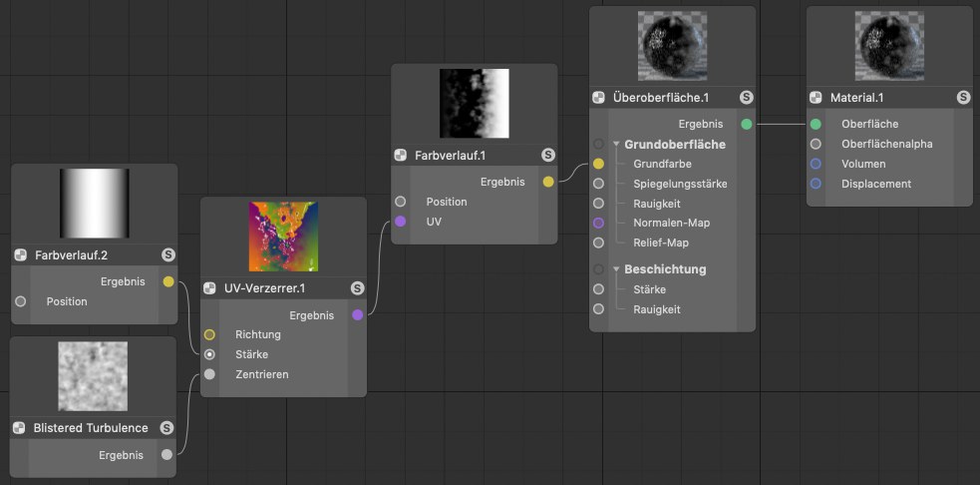Image resolution: width=980 pixels, height=485 pixels.
Task: Click the UV-Verzerrer.1 colorful preview thumbnail
Action: pyautogui.click(x=284, y=237)
